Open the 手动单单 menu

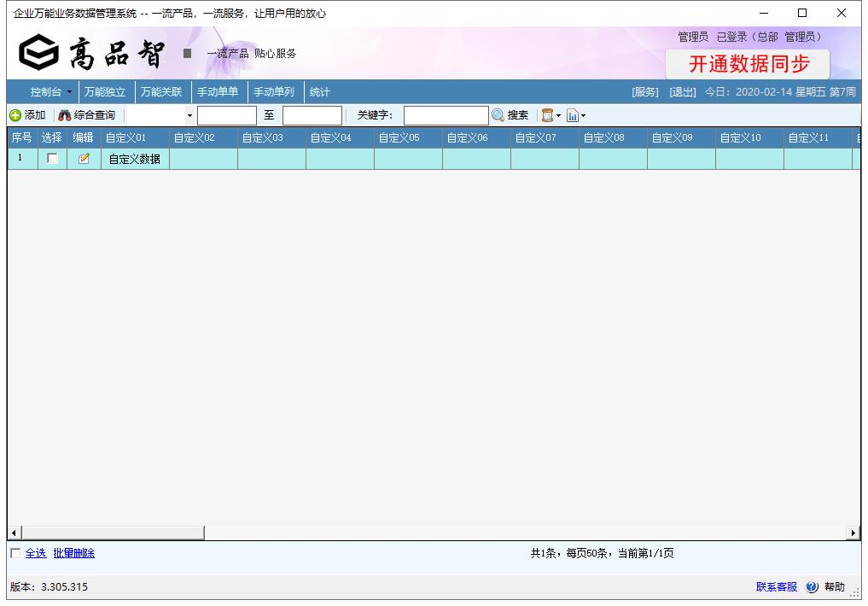(x=218, y=92)
